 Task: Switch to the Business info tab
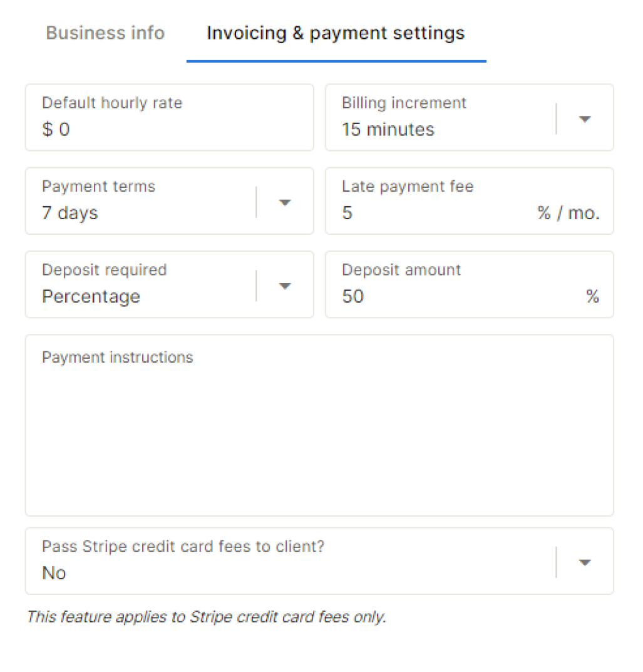click(105, 33)
